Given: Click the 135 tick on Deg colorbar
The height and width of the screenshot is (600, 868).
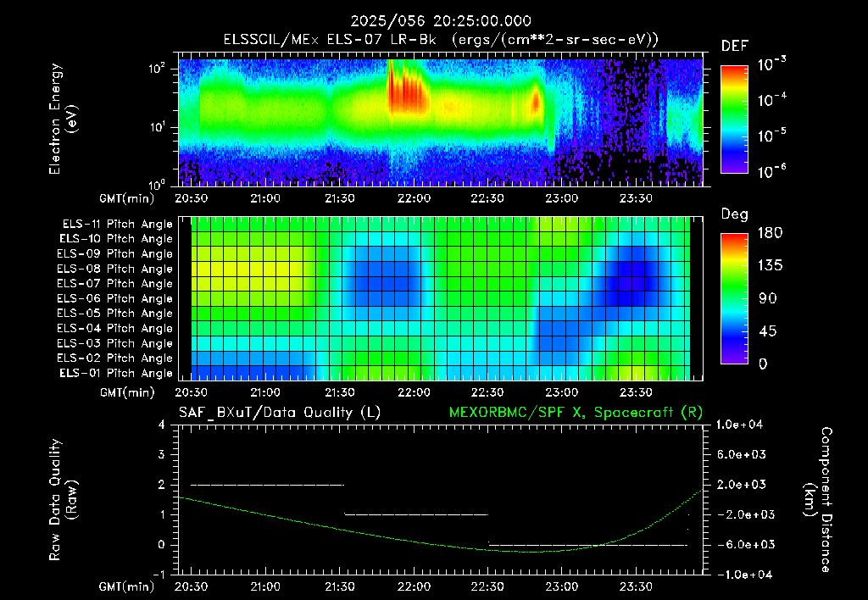Looking at the screenshot, I should [x=770, y=266].
